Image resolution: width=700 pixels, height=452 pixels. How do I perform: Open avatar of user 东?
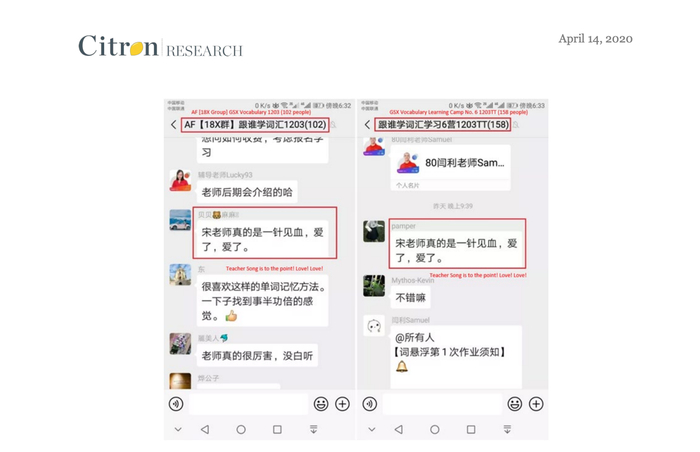point(180,274)
